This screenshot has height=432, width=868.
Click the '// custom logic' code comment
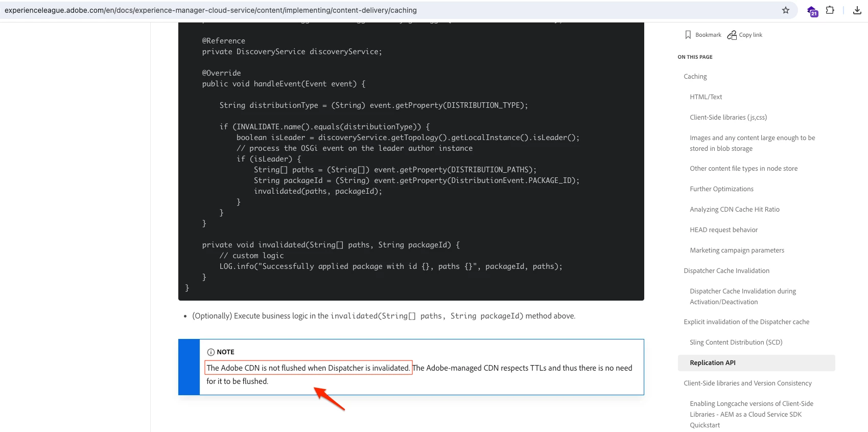[x=251, y=256]
